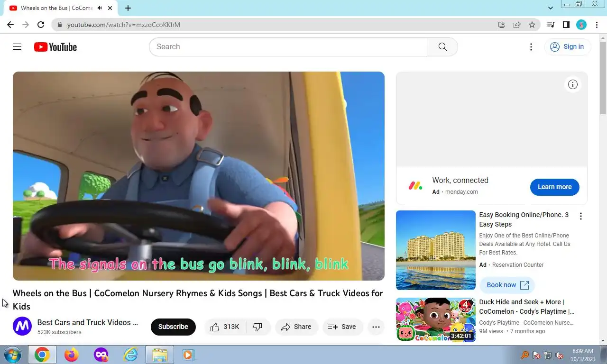
Task: Select the Wheels on the Bus tab
Action: (x=61, y=8)
